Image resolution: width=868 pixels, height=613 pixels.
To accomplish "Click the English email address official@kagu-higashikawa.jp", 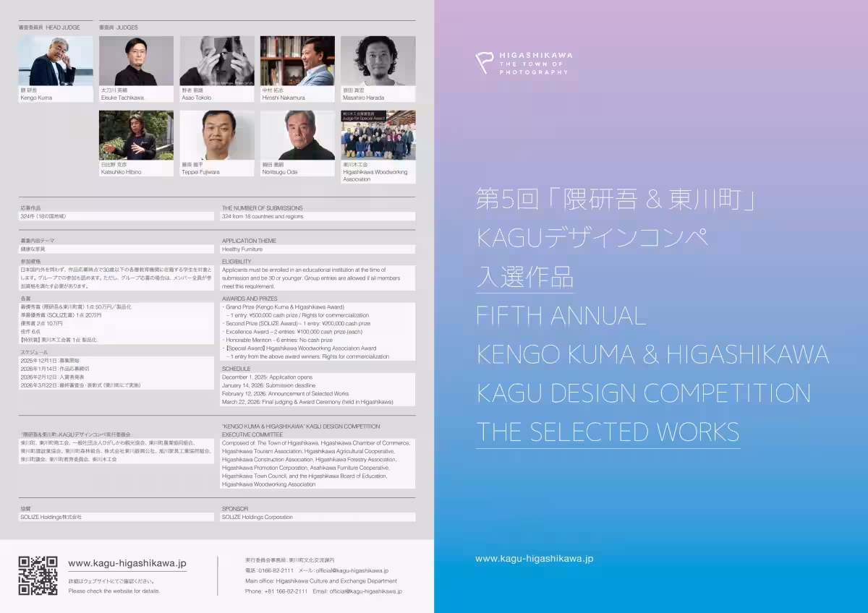I will point(366,591).
